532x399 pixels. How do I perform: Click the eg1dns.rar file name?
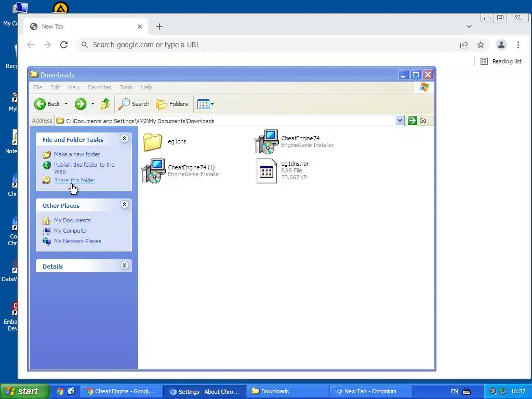[295, 164]
